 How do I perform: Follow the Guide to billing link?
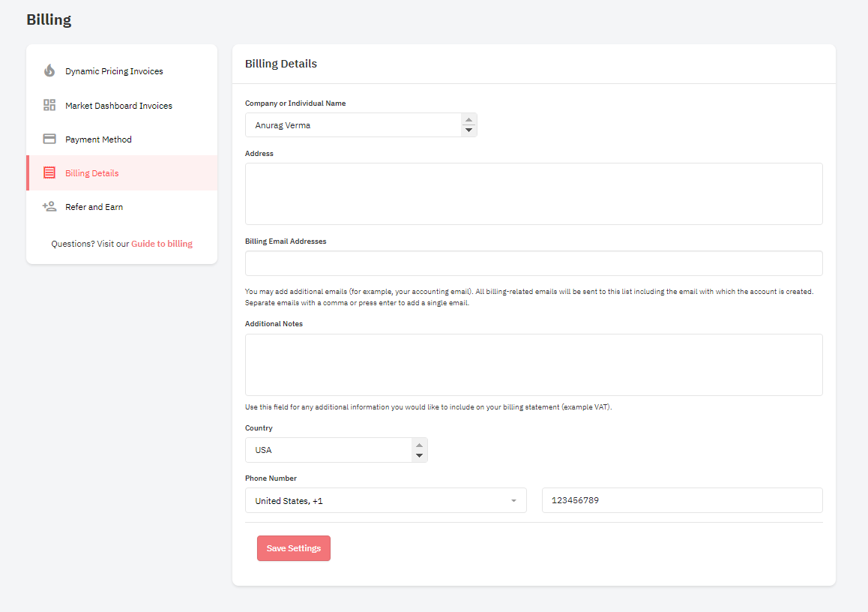coord(162,244)
